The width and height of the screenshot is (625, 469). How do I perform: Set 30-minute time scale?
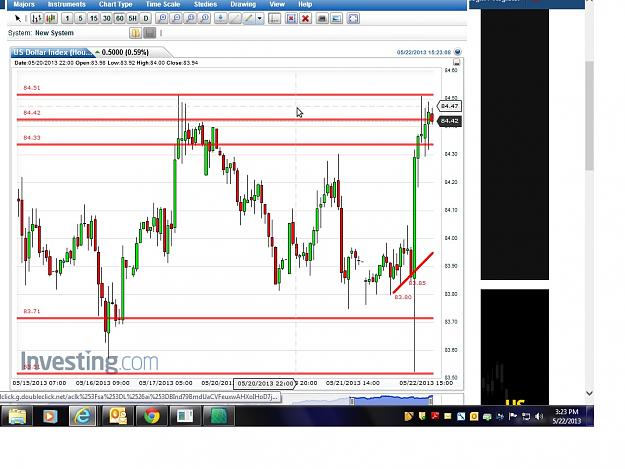(106, 18)
